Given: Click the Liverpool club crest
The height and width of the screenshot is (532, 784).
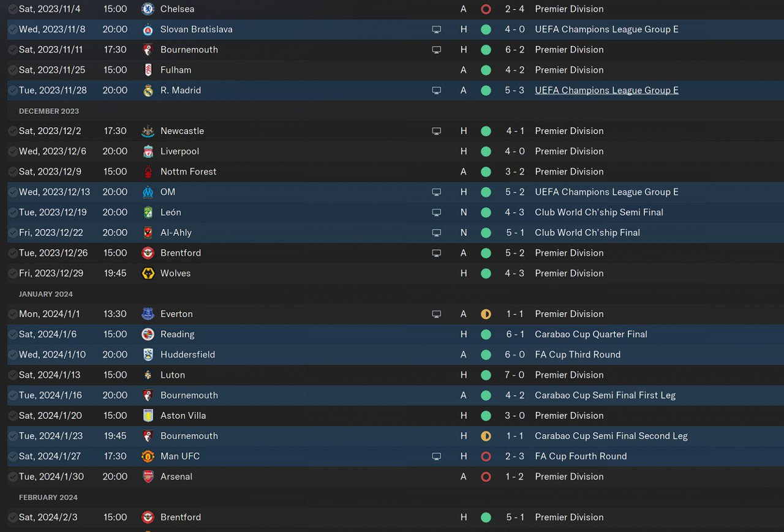Looking at the screenshot, I should tap(148, 151).
